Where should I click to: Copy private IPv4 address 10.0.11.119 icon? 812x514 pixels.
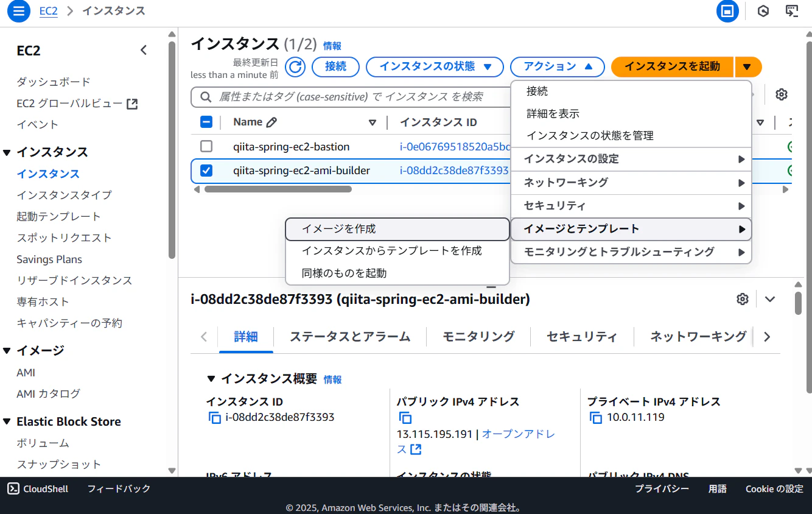596,418
